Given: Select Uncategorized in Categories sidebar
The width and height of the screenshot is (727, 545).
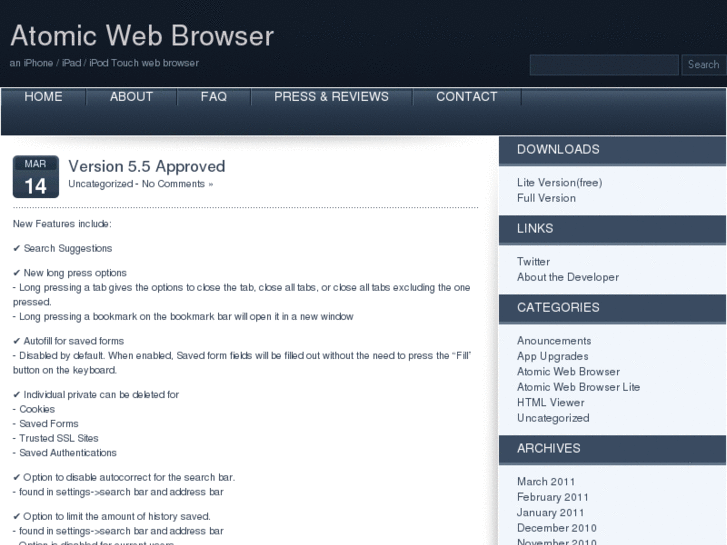Looking at the screenshot, I should pyautogui.click(x=553, y=418).
